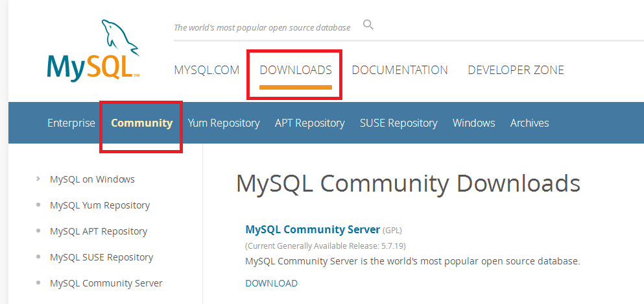The width and height of the screenshot is (644, 304).
Task: Open the DEVELOPER ZONE nav item
Action: [x=516, y=70]
